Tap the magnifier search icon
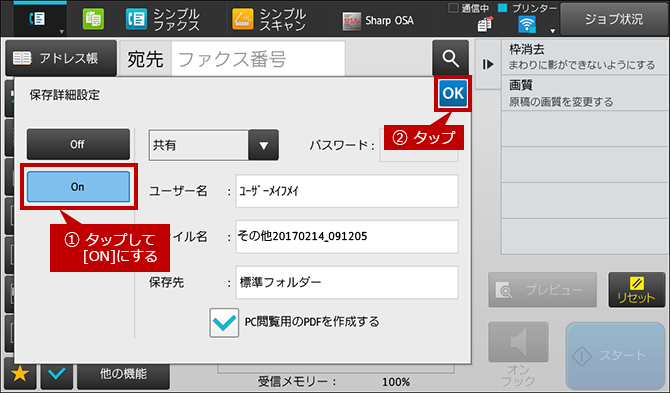The image size is (670, 393). pyautogui.click(x=450, y=58)
